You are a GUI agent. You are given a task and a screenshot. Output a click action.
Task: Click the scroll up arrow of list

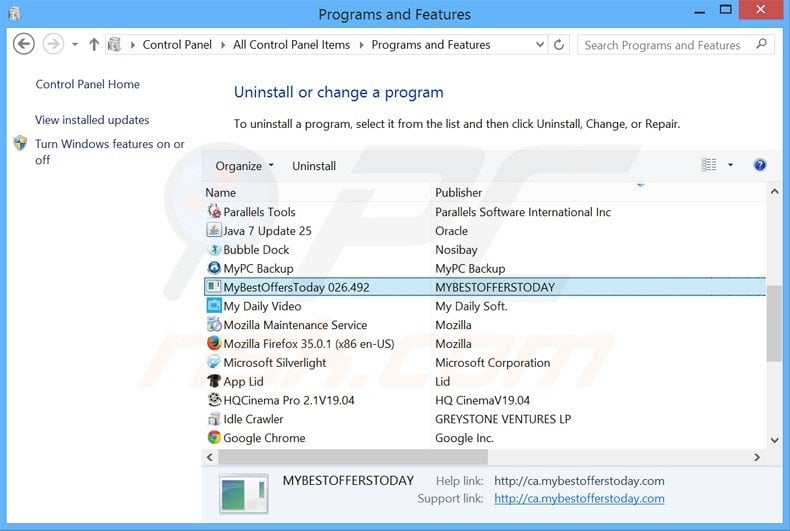774,192
